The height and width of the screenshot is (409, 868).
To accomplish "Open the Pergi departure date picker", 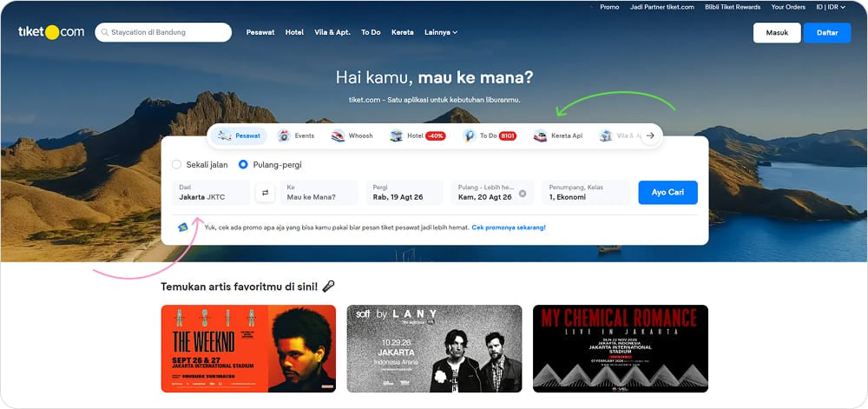I will click(404, 193).
